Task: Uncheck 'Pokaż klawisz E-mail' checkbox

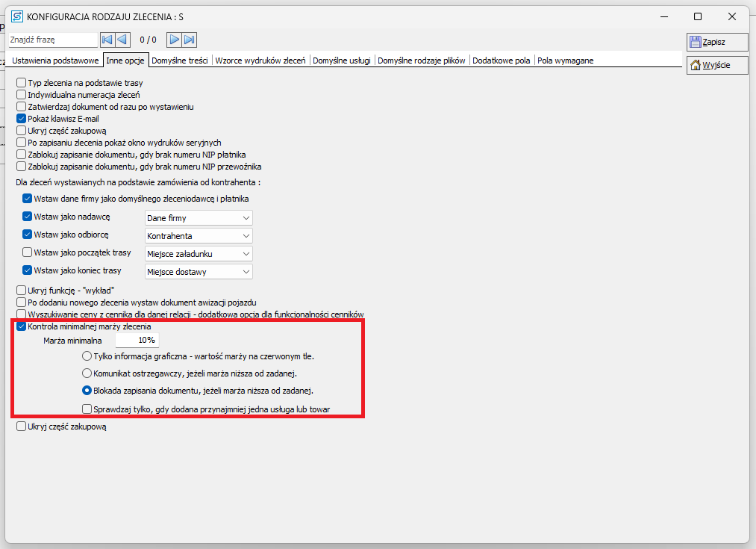Action: click(x=22, y=119)
